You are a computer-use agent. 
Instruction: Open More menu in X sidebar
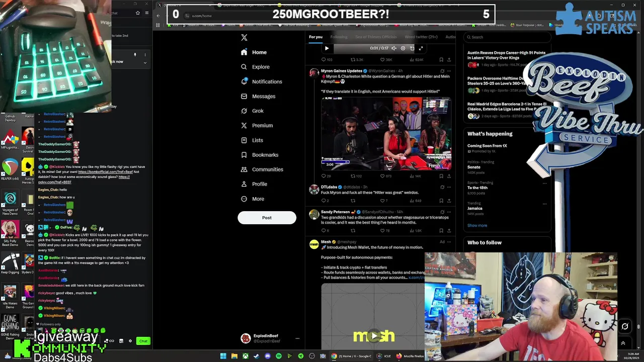point(252,199)
